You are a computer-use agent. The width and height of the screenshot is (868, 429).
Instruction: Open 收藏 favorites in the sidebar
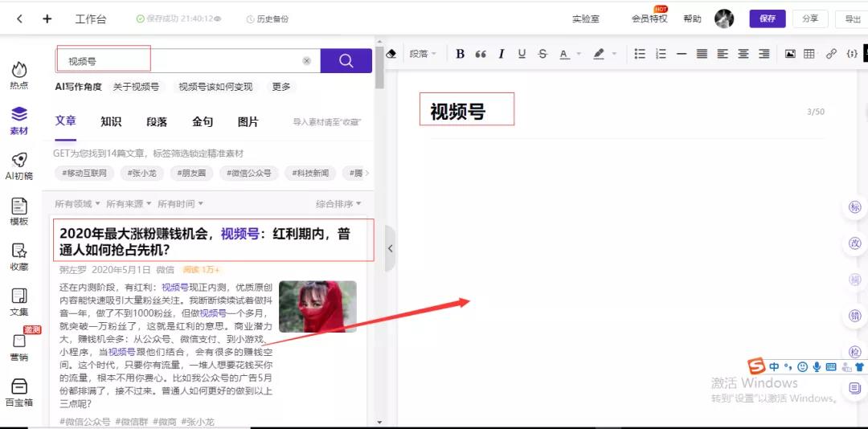pyautogui.click(x=18, y=257)
